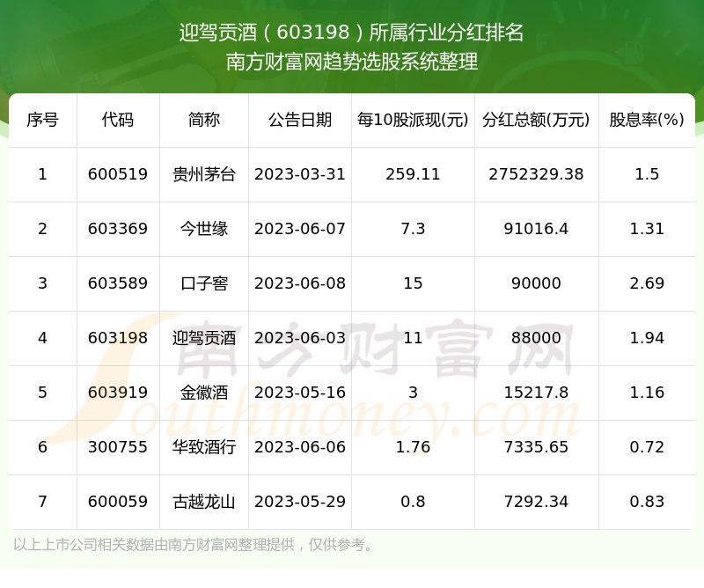Select the 2.69 dividend yield cell

click(x=647, y=283)
